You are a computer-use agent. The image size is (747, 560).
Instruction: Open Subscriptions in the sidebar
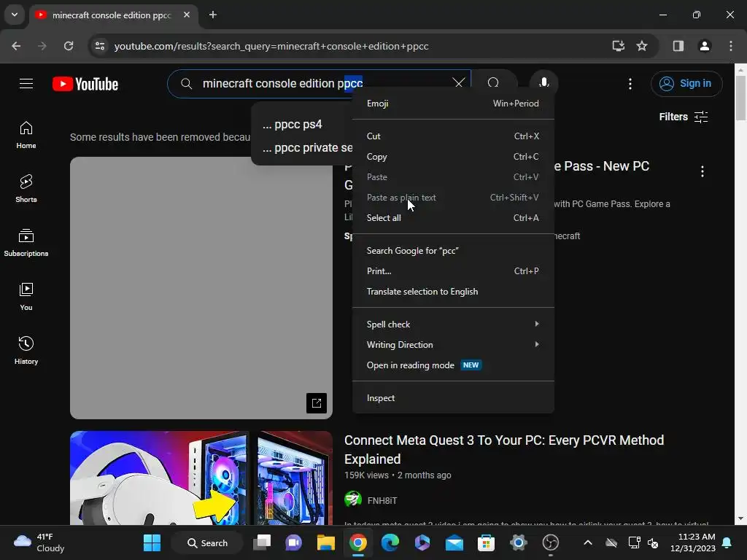point(26,242)
